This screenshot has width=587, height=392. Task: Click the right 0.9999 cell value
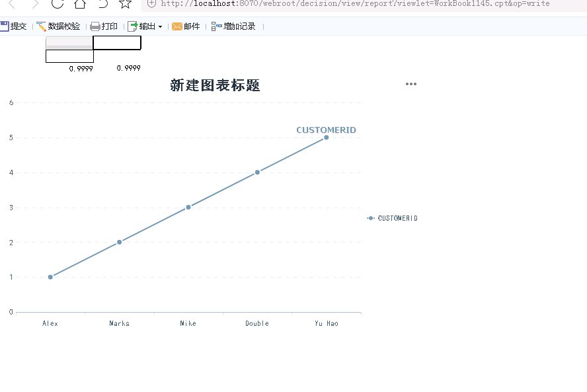pos(128,68)
